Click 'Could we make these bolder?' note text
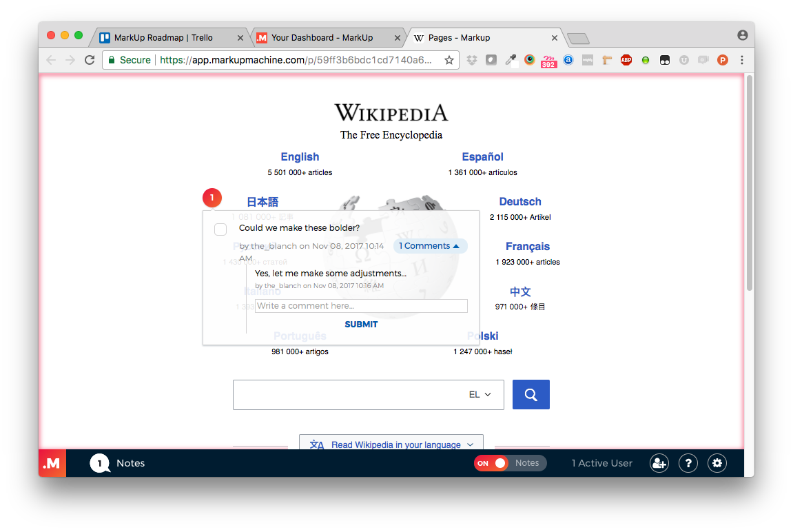Screen dimensions: 793x532 300,228
